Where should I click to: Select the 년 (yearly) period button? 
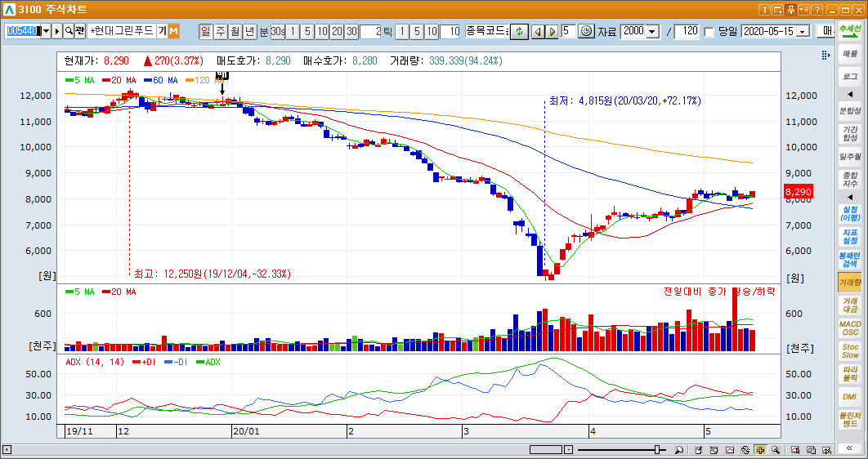[x=250, y=32]
